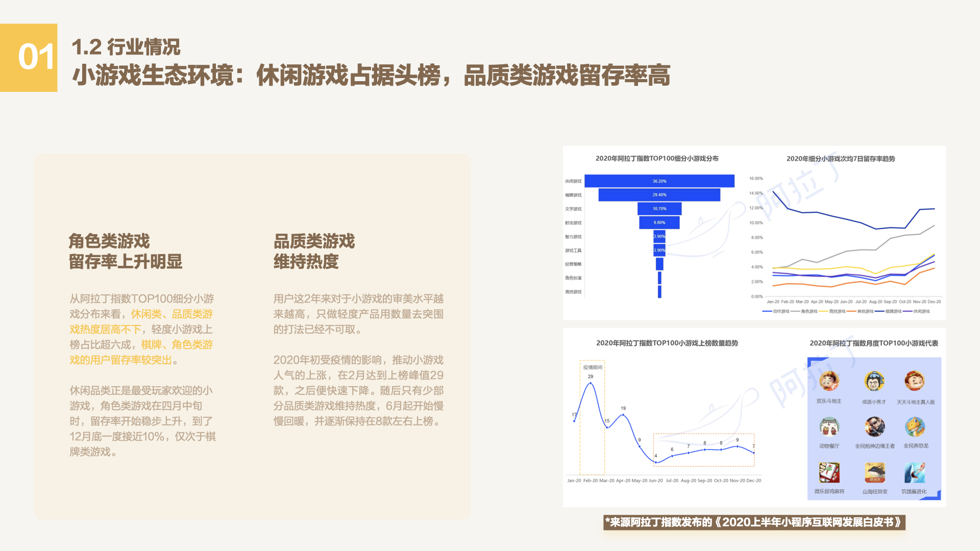Click the 10.70% 文字游戏 funnel bar
The height and width of the screenshot is (551, 980).
[x=659, y=209]
